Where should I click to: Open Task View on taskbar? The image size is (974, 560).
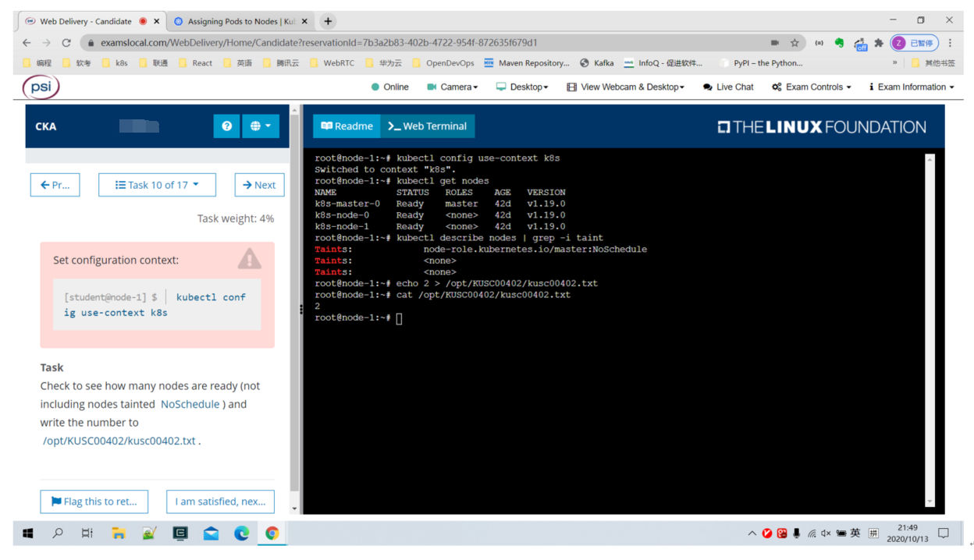click(87, 533)
